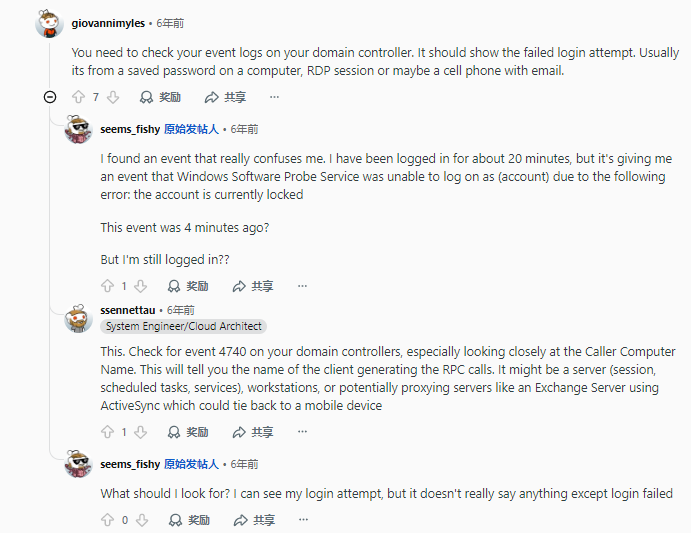This screenshot has width=691, height=533.
Task: Open giovannimyles user profile link
Action: click(108, 22)
